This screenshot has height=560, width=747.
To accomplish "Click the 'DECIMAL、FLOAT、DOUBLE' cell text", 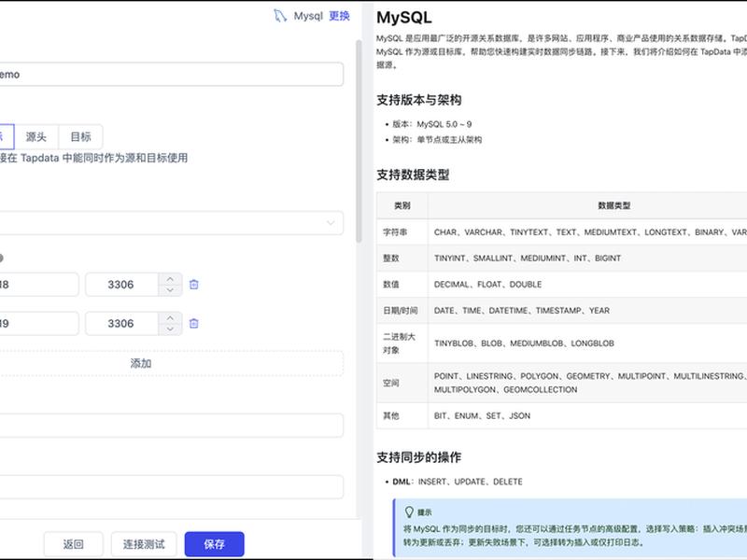I will point(487,285).
